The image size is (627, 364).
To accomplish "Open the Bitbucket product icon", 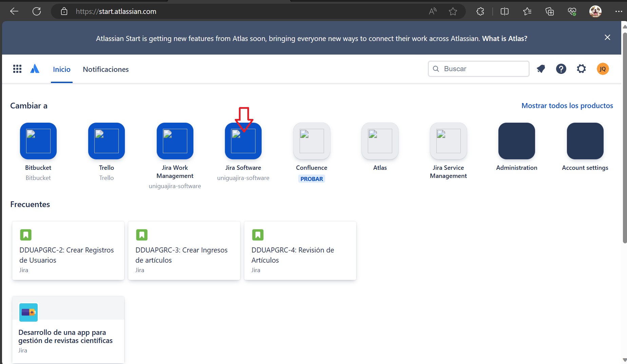I will point(38,141).
